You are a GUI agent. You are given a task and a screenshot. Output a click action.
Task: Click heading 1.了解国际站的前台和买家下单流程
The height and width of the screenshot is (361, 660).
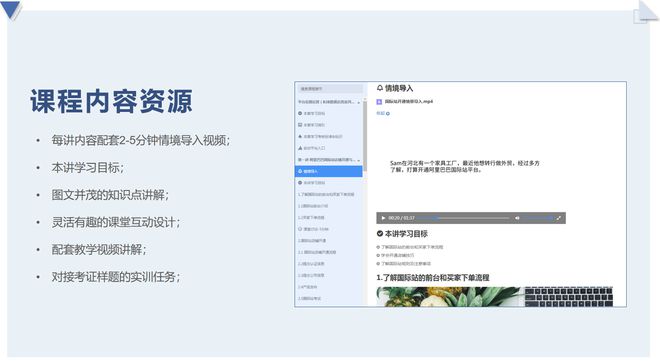pyautogui.click(x=433, y=278)
